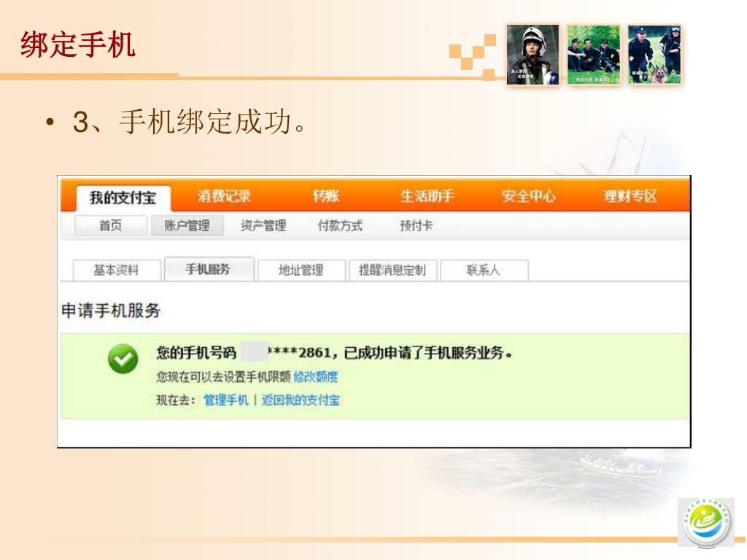The image size is (747, 560).
Task: Click the 修改额度 link
Action: 316,377
